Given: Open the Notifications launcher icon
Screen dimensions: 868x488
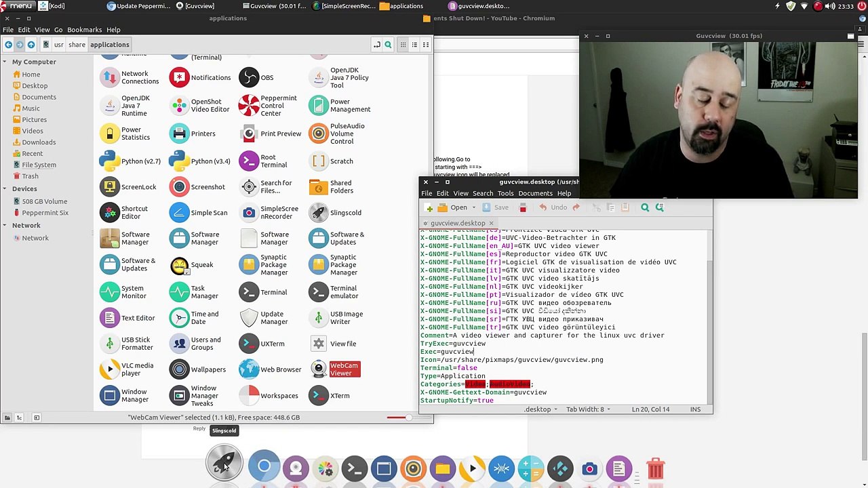Looking at the screenshot, I should coord(179,77).
